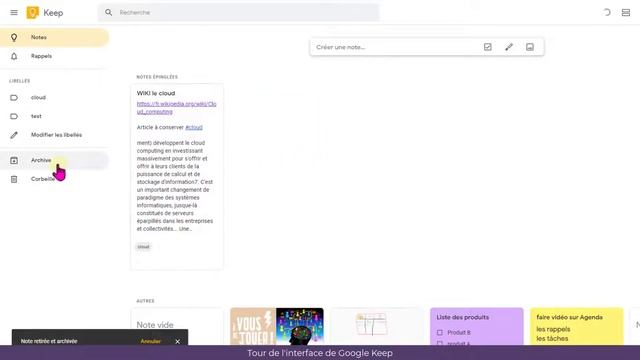Click the Autres section heading
Viewport: 640px width, 360px height.
145,301
